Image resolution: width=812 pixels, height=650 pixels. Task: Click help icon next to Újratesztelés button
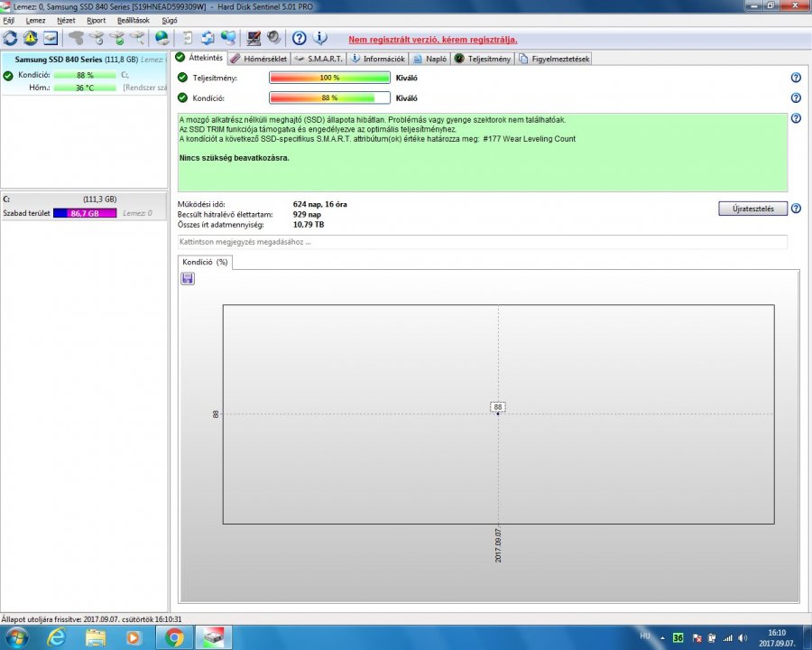(x=796, y=209)
